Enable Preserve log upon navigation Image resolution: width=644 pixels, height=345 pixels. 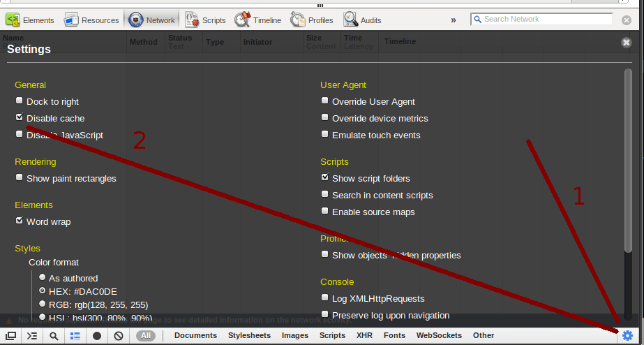point(325,314)
